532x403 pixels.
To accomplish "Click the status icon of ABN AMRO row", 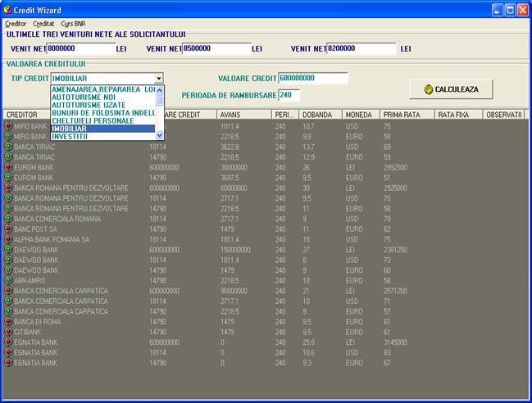I will click(x=8, y=280).
